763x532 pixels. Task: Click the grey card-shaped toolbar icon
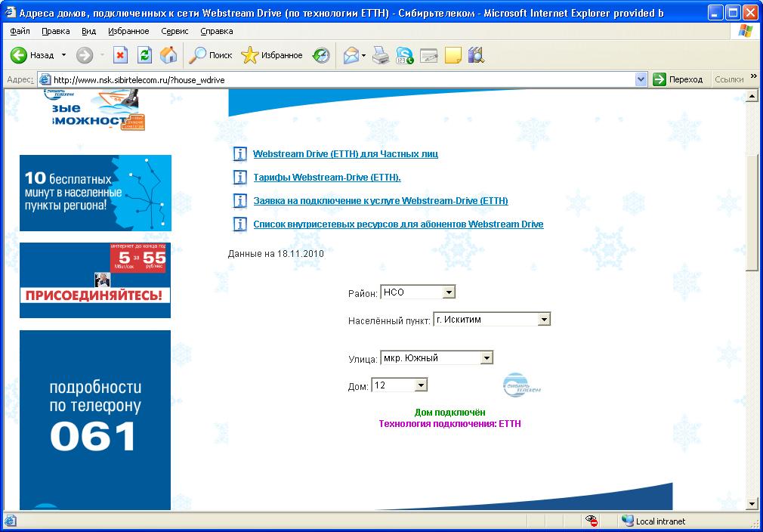tap(428, 55)
